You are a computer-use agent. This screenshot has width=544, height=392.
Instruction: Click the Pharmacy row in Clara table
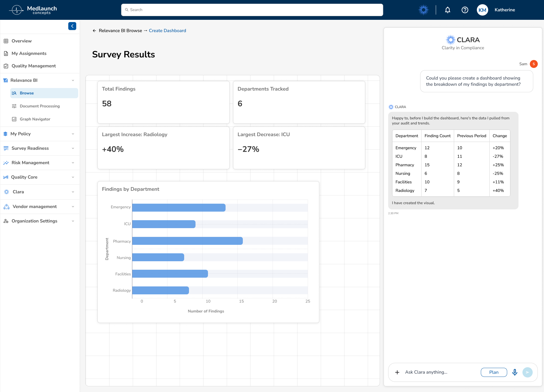click(x=451, y=165)
